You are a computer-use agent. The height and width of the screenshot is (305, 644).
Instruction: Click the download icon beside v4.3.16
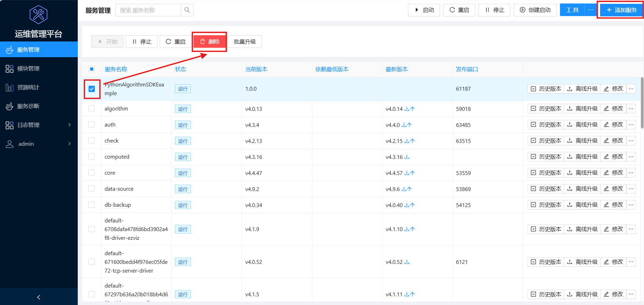pos(407,157)
